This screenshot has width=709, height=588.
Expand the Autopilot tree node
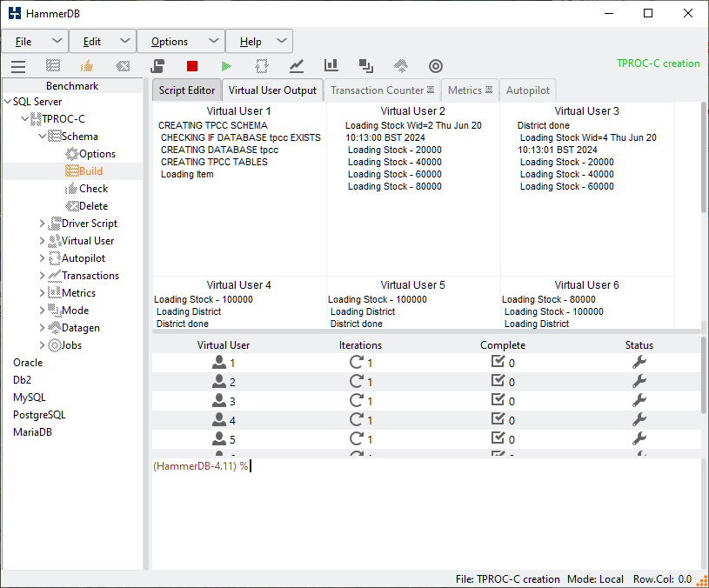pyautogui.click(x=42, y=258)
